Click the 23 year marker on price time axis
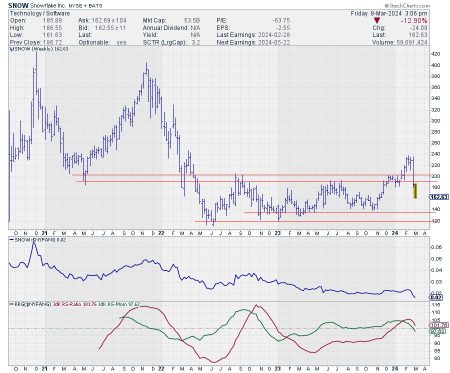 (x=278, y=233)
